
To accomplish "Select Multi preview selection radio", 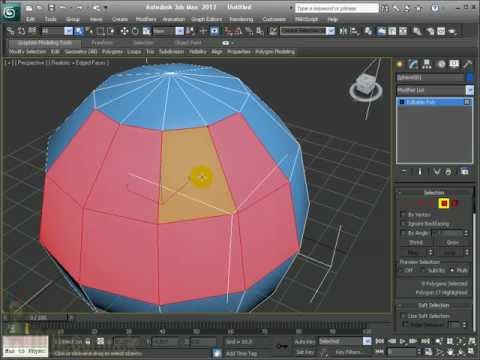I will pos(452,270).
